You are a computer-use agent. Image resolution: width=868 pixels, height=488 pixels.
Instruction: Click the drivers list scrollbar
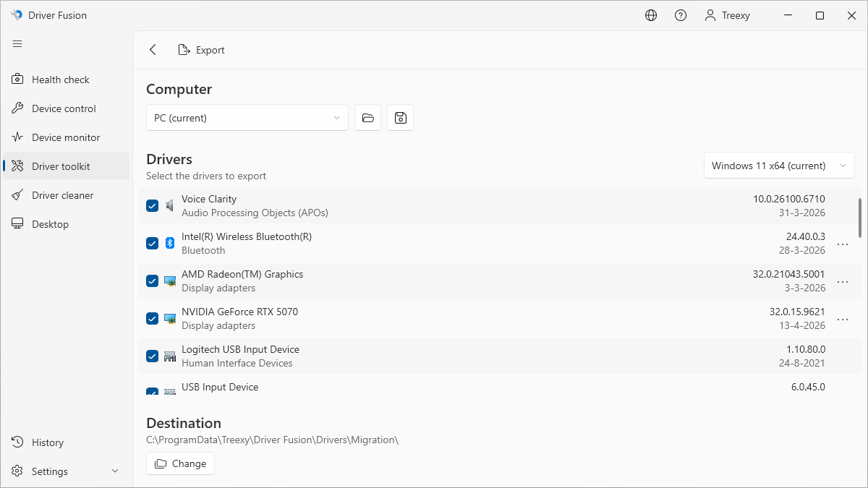point(859,217)
